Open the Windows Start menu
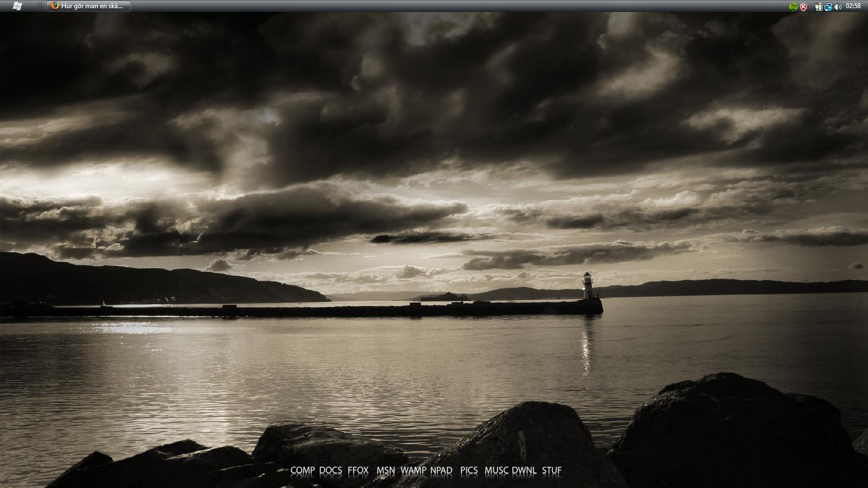868x488 pixels. pyautogui.click(x=17, y=6)
